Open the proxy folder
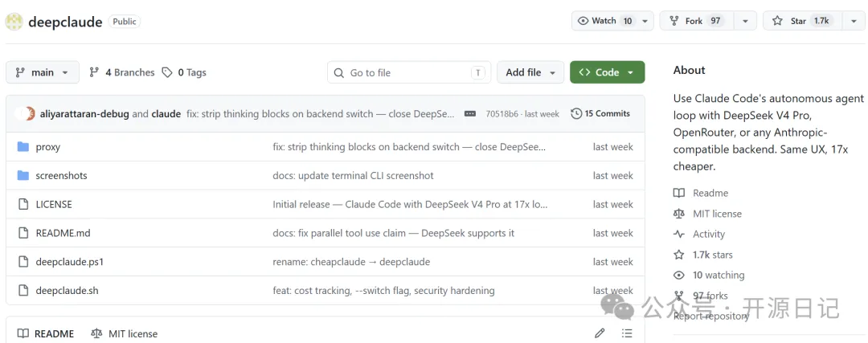 47,147
